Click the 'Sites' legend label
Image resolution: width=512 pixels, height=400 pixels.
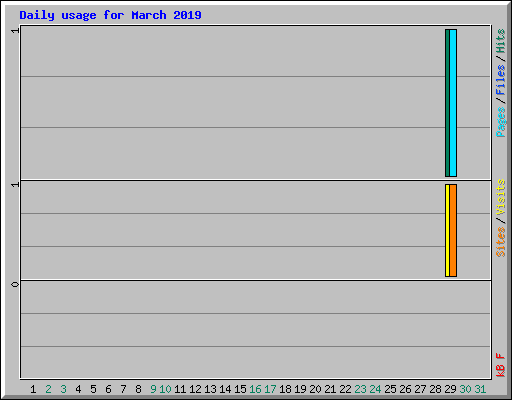click(500, 242)
